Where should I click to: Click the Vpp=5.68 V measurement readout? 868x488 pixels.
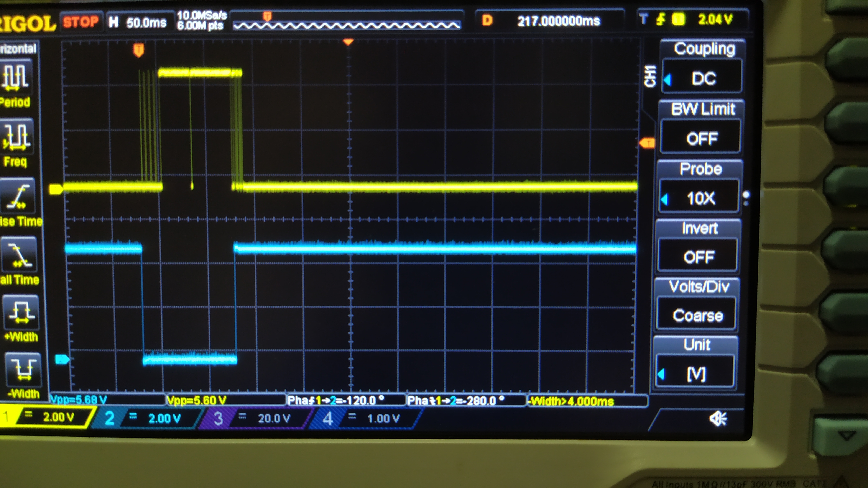point(79,400)
